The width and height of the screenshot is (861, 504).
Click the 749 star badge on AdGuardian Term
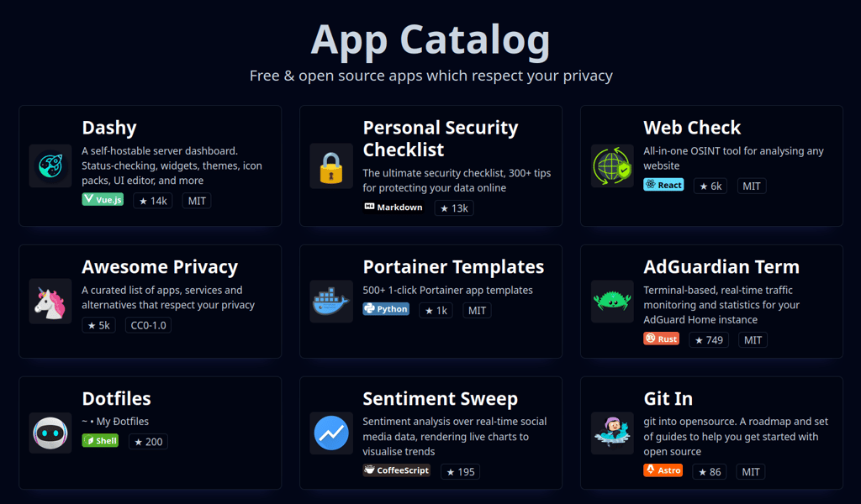(x=709, y=339)
